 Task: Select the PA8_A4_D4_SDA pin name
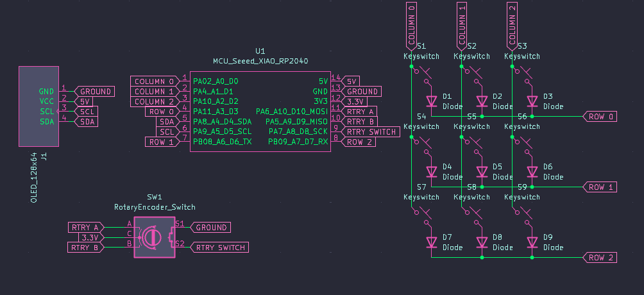222,122
